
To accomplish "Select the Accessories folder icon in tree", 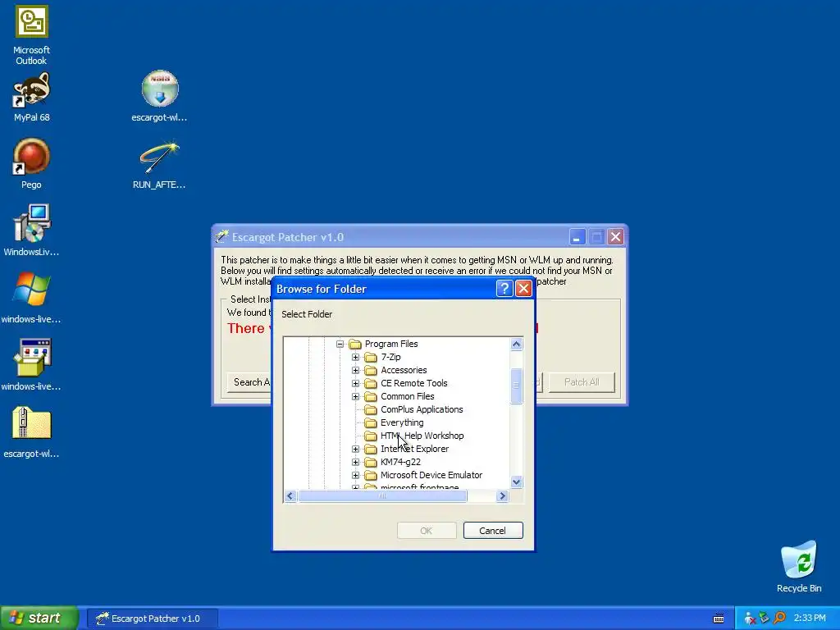I will [371, 370].
